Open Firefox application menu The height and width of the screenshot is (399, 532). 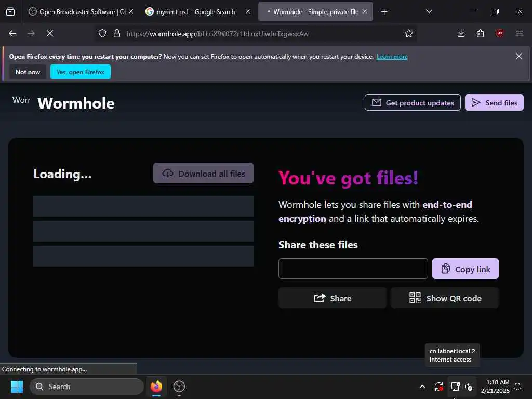coord(519,33)
